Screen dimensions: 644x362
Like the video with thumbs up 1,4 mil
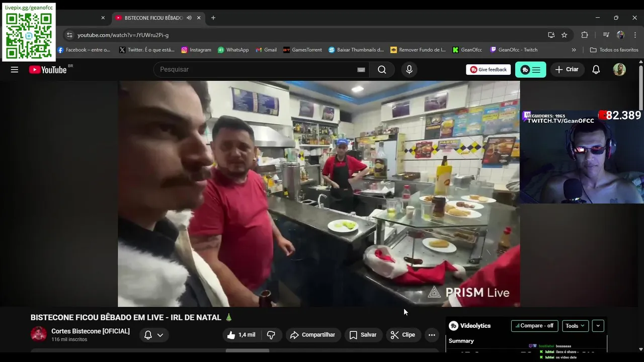pyautogui.click(x=241, y=335)
